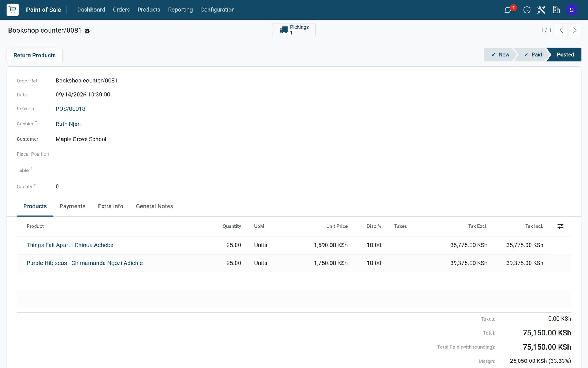Click the Point of Sale app title

point(43,10)
